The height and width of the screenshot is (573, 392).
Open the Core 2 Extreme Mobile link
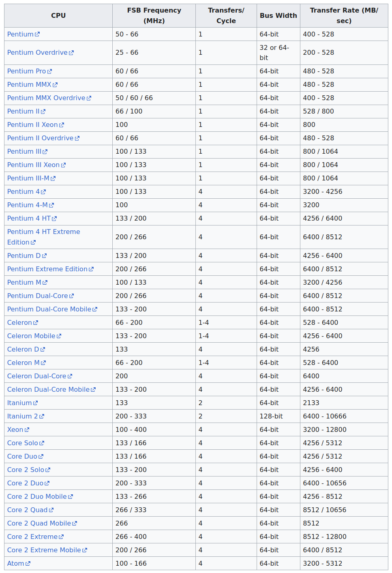coord(44,550)
